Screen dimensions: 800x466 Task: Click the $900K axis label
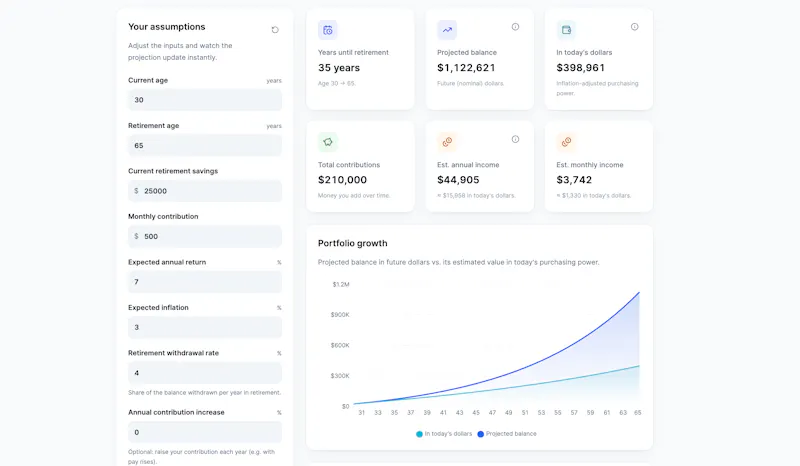click(340, 315)
